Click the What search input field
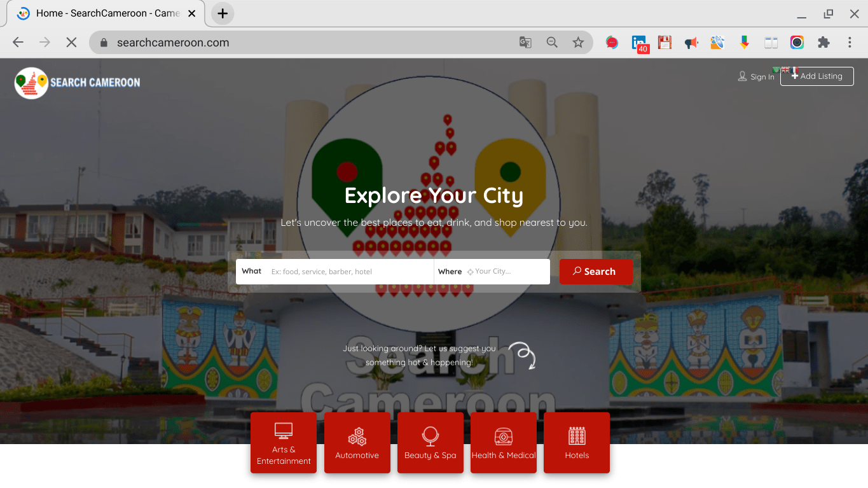This screenshot has width=868, height=488. 334,272
